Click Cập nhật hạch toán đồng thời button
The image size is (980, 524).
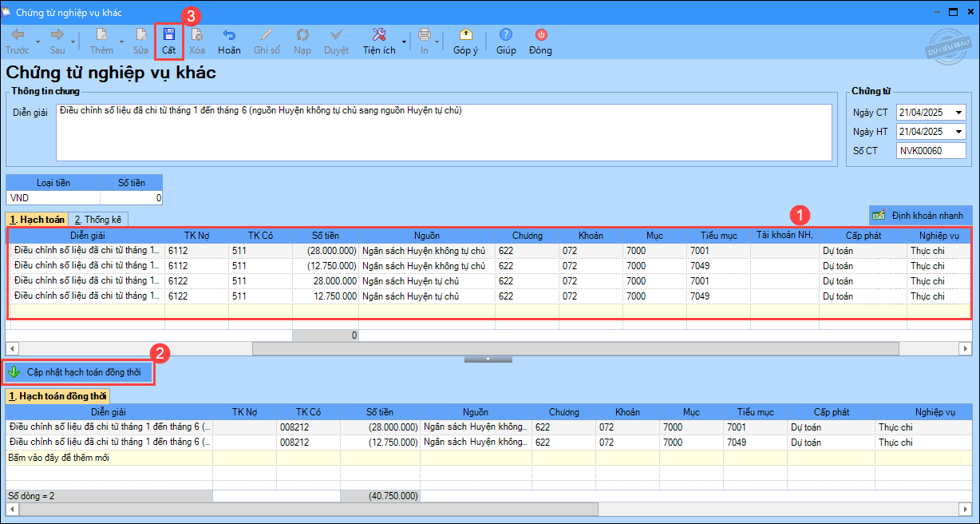click(78, 372)
